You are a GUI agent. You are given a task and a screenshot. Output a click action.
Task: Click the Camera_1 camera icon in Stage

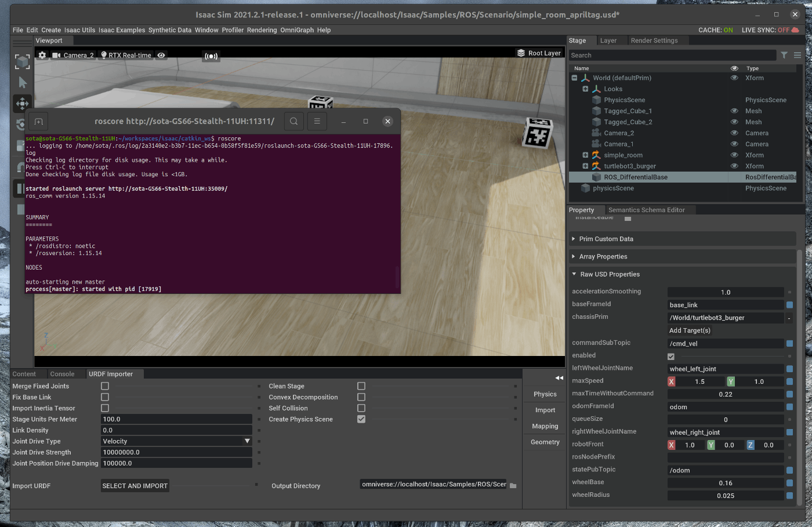click(x=596, y=144)
